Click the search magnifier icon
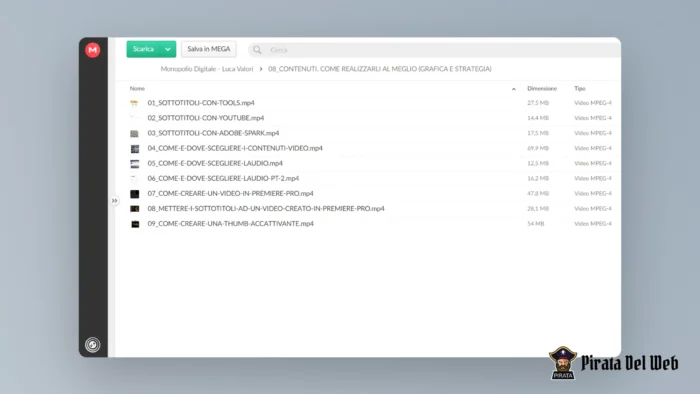 coord(257,50)
